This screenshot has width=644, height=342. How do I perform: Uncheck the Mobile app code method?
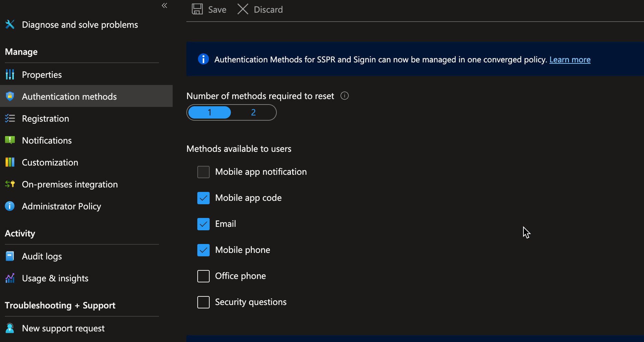[x=203, y=198]
